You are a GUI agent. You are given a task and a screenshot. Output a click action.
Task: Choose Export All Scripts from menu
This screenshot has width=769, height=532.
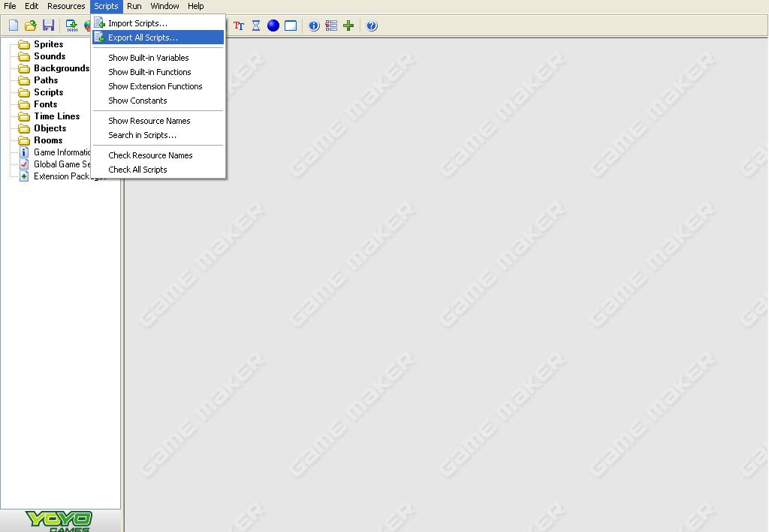tap(143, 38)
